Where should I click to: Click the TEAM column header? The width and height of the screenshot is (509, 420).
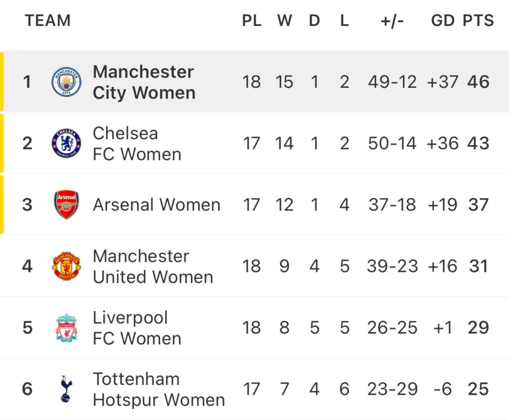click(48, 20)
